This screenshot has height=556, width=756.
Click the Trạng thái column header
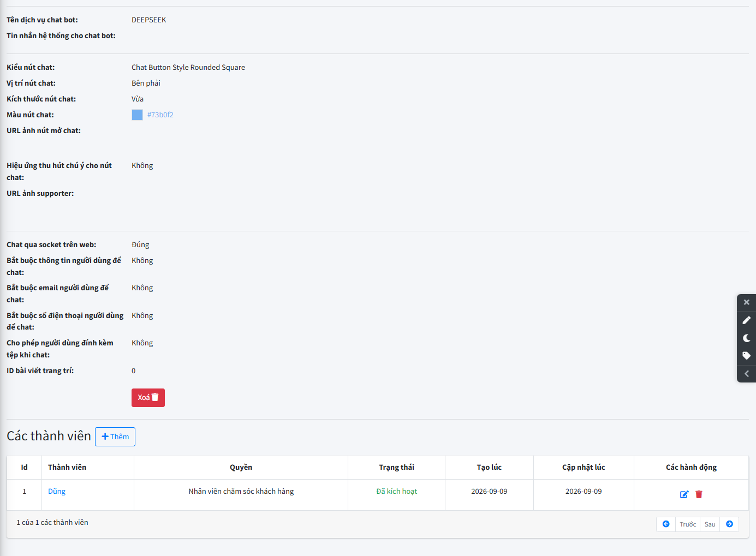point(396,468)
